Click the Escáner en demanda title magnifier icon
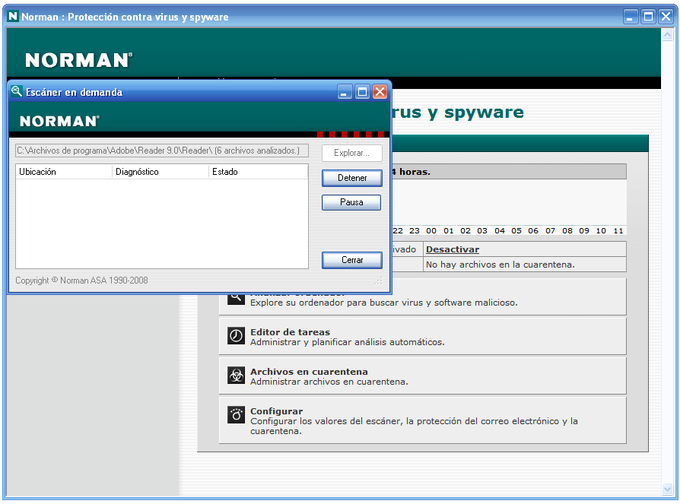The width and height of the screenshot is (680, 504). click(x=16, y=91)
